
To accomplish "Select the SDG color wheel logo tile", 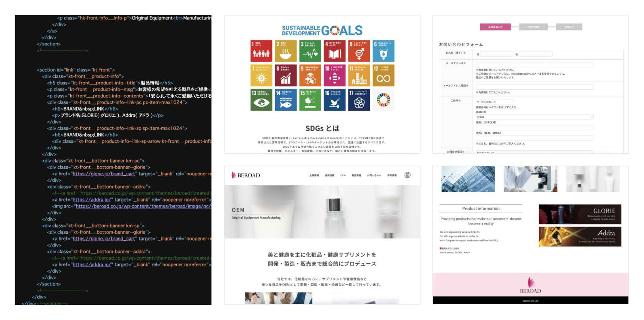I will tap(383, 100).
